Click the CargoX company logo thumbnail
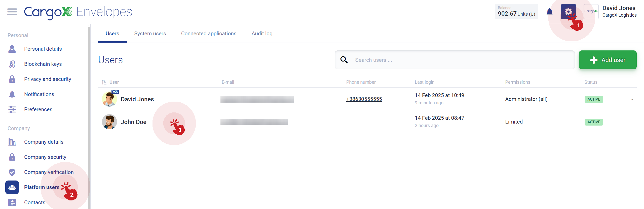The width and height of the screenshot is (644, 209). [591, 12]
